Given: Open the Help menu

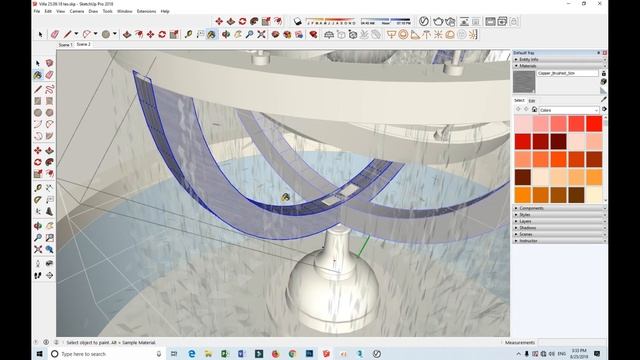Looking at the screenshot, I should tap(165, 11).
